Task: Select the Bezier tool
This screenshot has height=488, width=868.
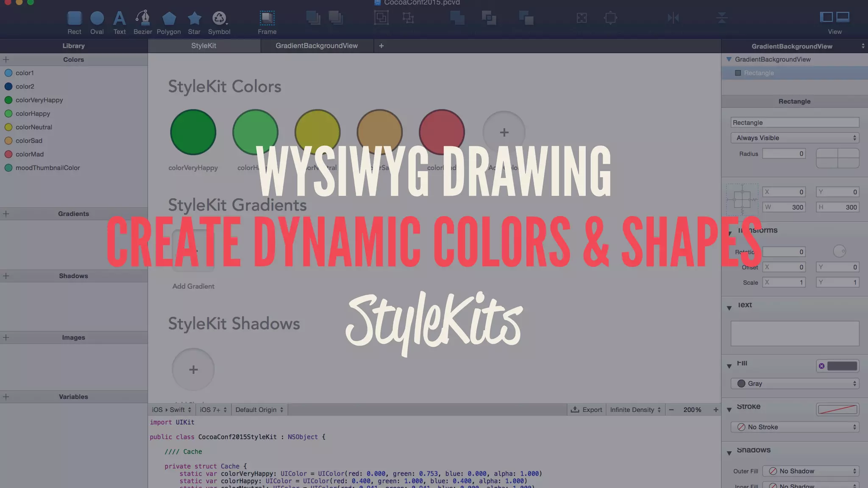Action: pos(143,23)
